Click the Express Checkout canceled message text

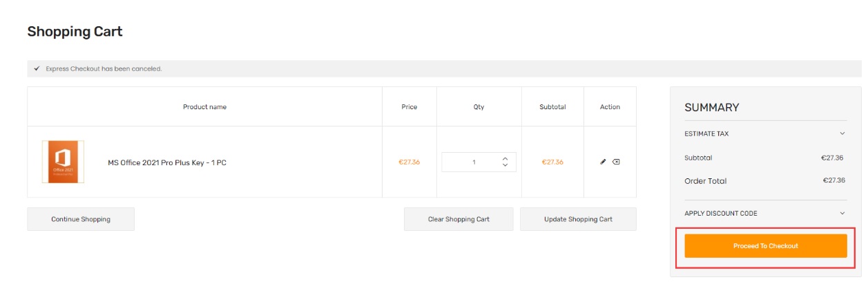(x=104, y=68)
